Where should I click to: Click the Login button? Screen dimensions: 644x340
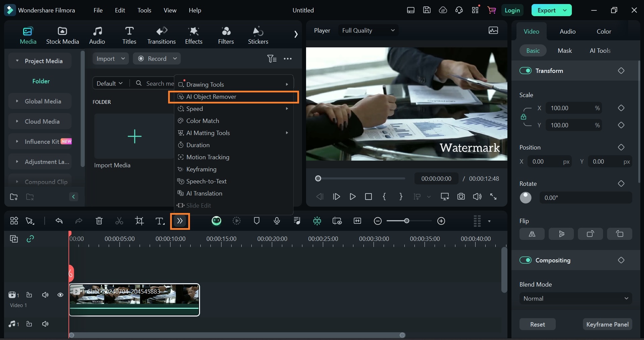[x=512, y=10]
